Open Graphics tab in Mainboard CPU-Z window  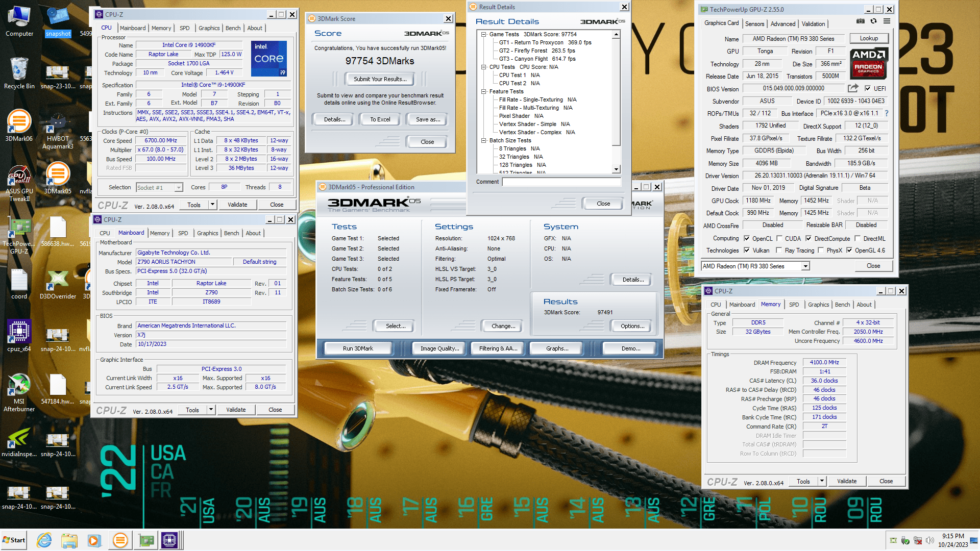207,233
